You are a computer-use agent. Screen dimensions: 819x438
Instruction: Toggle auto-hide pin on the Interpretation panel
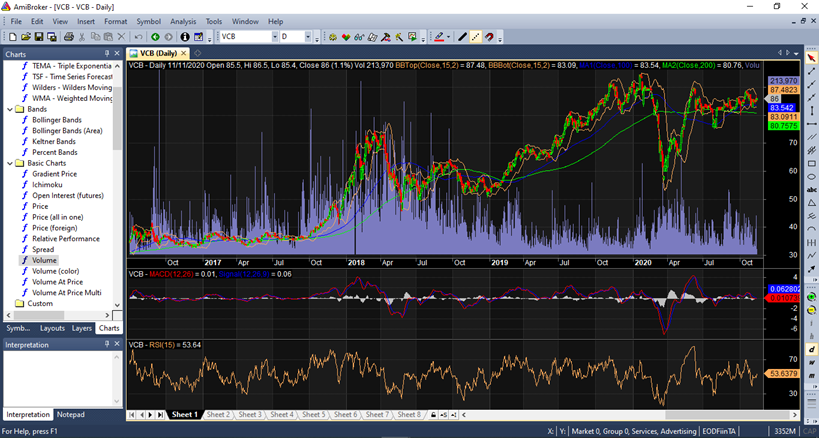(x=106, y=344)
